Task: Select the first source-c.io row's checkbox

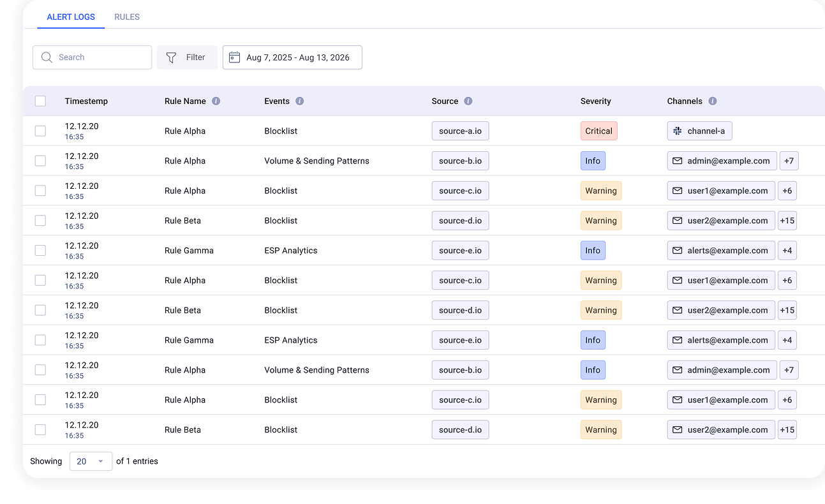Action: (40, 191)
